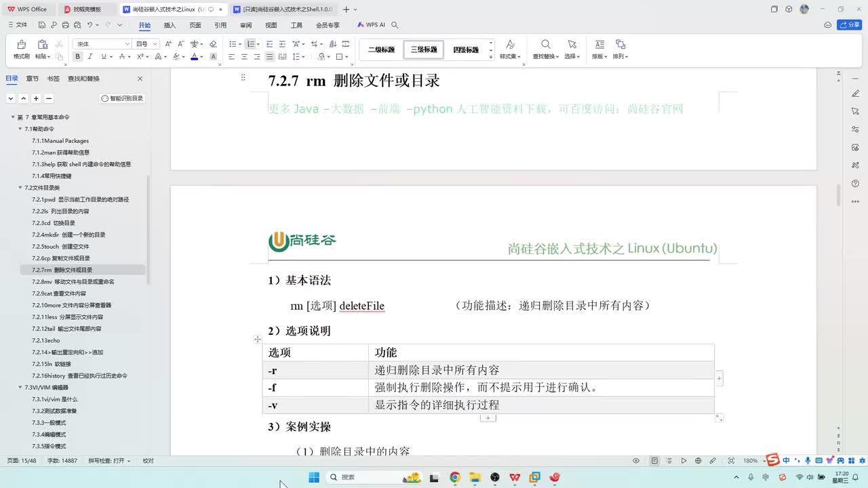Click the paragraph shading color icon
The height and width of the screenshot is (488, 868).
click(322, 57)
